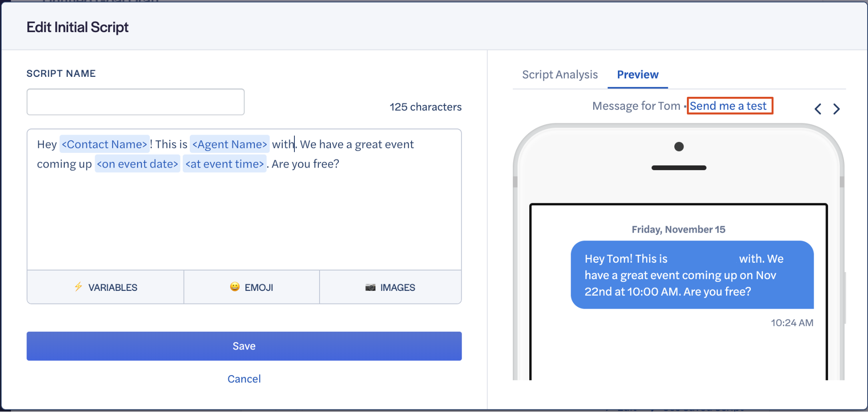
Task: Switch to the Script Analysis tab
Action: coord(560,75)
